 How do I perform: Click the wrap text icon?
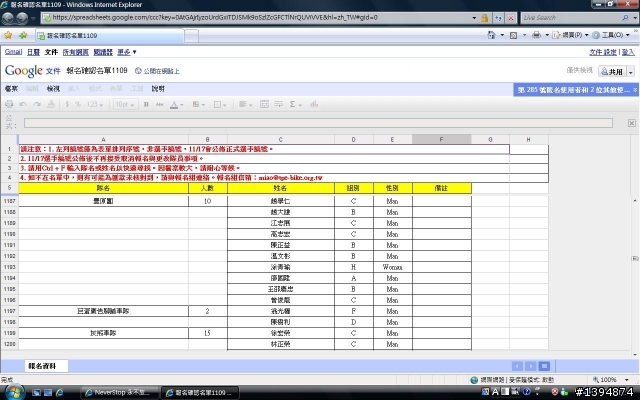click(279, 104)
